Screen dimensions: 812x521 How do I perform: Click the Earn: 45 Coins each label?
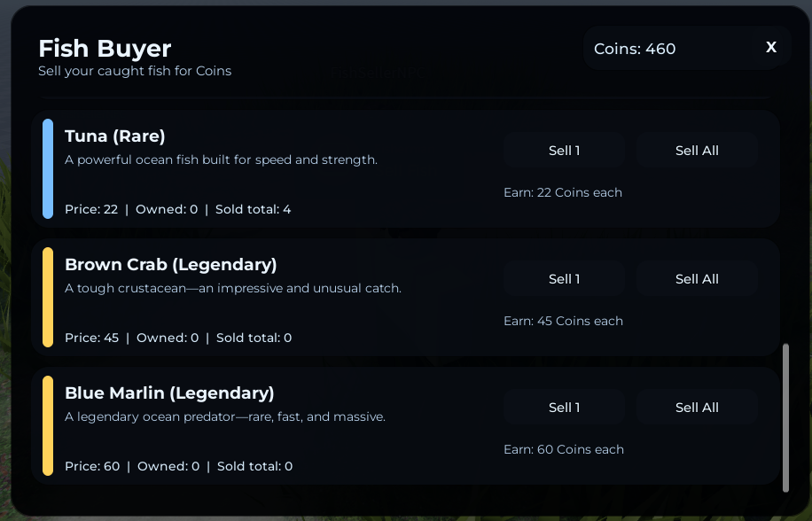[563, 322]
